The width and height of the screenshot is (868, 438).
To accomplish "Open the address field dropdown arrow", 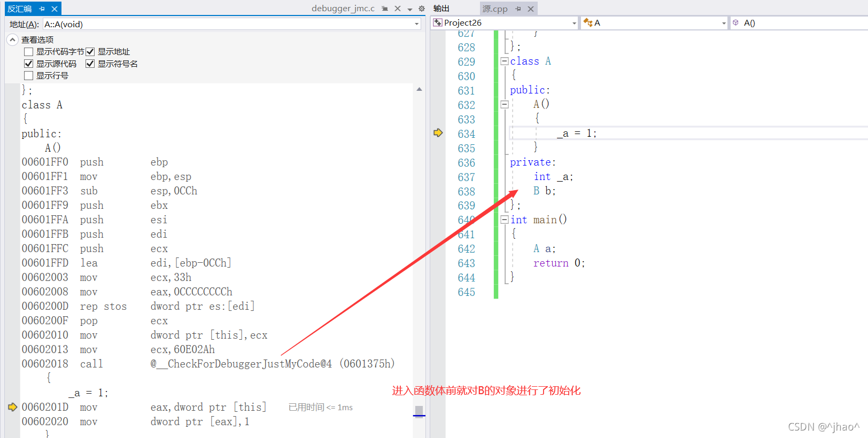I will (417, 24).
